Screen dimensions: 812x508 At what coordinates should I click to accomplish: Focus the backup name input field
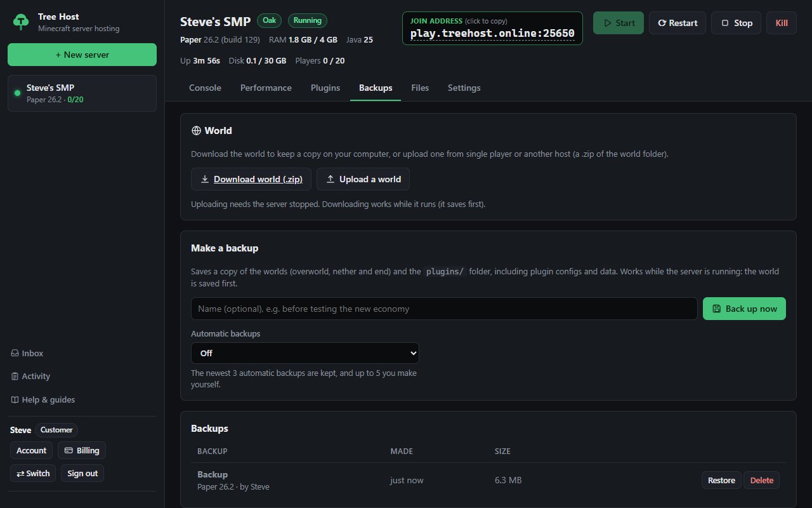point(444,309)
